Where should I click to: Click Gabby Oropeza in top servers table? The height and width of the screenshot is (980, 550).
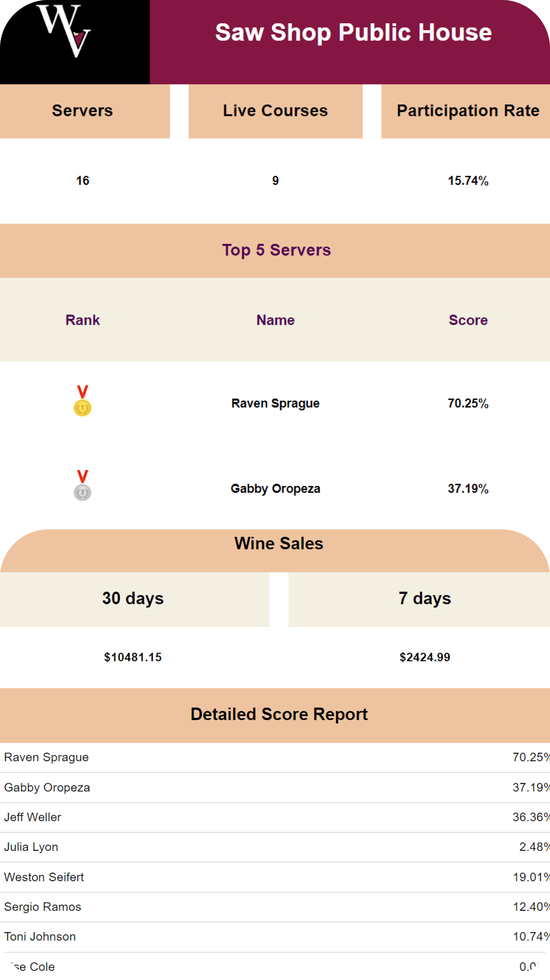(x=275, y=488)
